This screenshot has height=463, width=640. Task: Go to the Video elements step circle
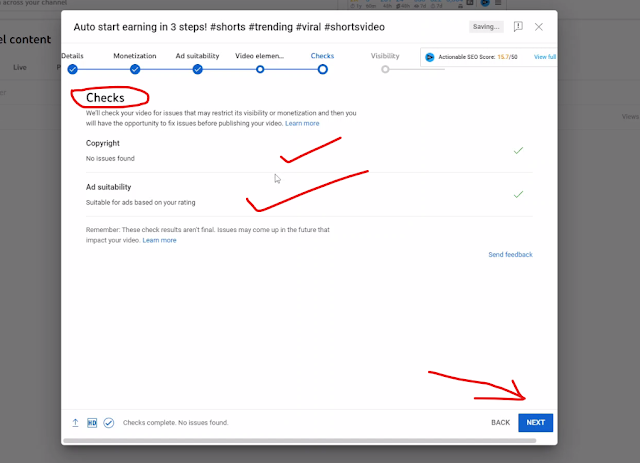(x=260, y=69)
